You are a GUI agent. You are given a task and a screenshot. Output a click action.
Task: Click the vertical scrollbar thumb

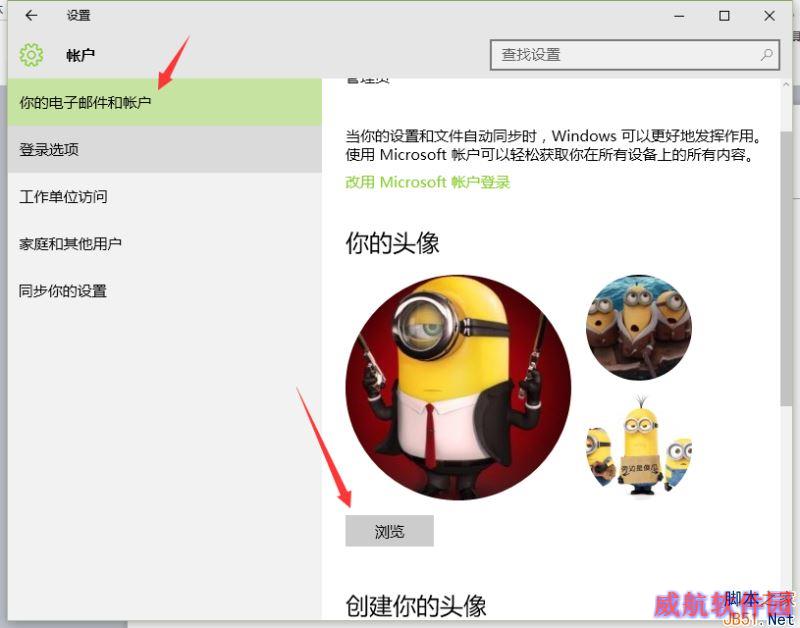coord(786,268)
